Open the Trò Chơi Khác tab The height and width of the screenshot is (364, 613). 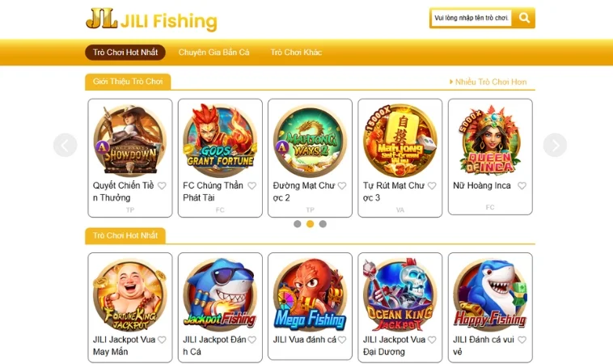[x=296, y=53]
